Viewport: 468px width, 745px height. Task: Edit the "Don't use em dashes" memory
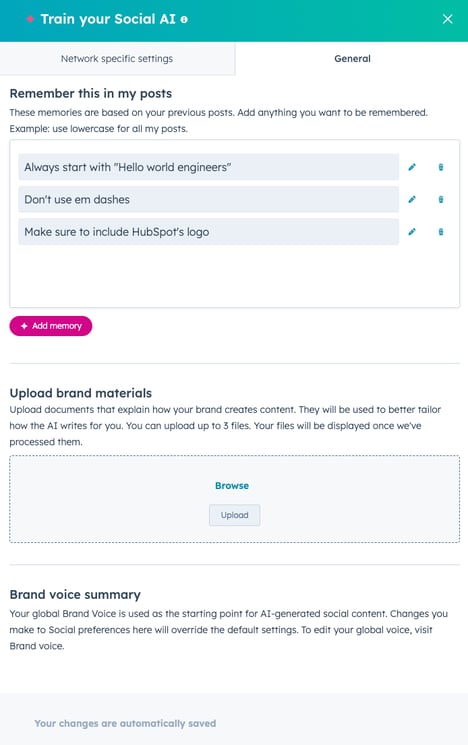point(412,200)
